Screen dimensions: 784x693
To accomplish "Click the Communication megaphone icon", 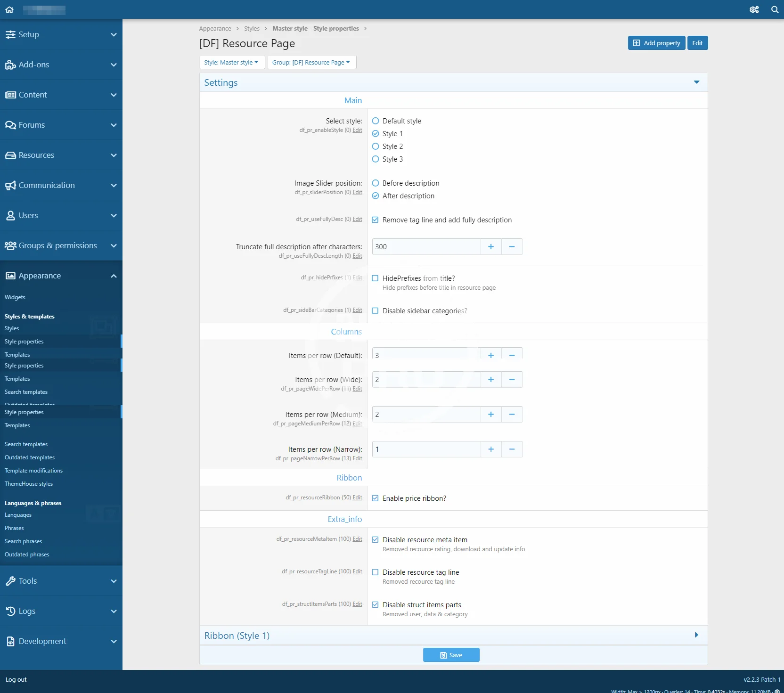I will tap(10, 185).
